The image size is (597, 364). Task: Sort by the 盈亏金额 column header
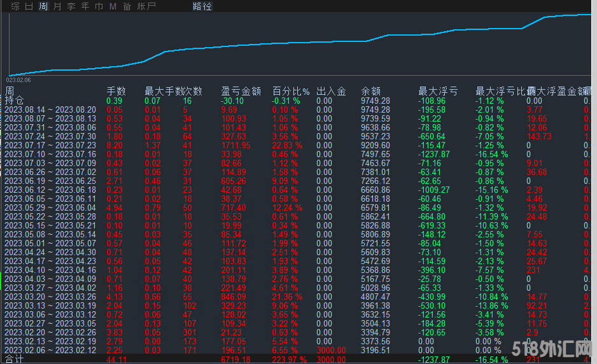point(241,91)
